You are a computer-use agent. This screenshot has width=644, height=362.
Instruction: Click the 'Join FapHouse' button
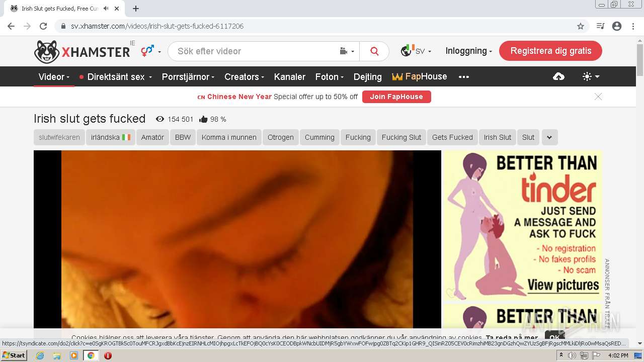coord(396,97)
